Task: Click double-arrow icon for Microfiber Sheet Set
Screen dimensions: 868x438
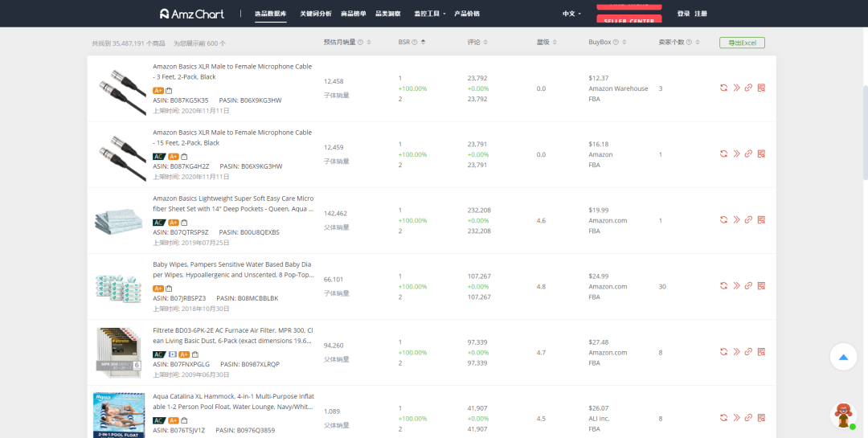Action: [x=736, y=219]
